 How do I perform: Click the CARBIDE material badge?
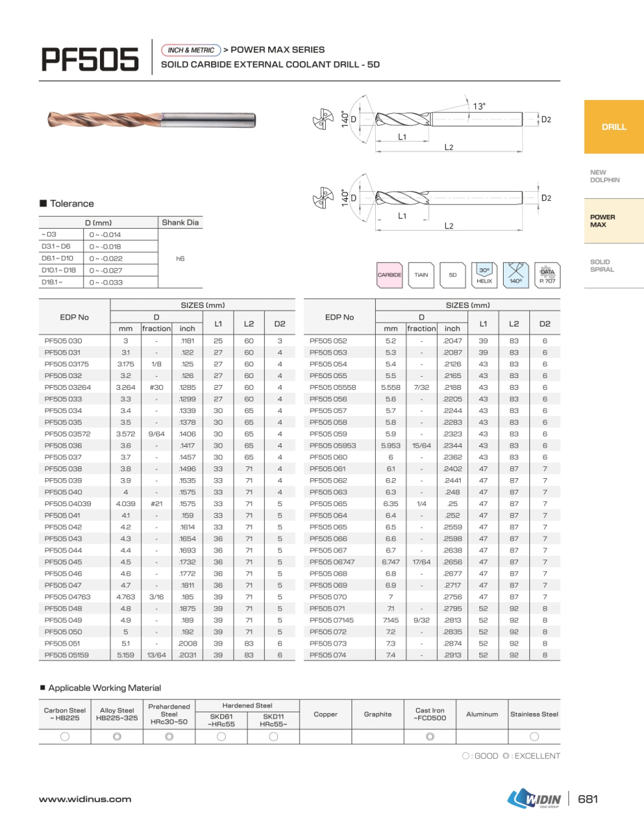coord(389,275)
